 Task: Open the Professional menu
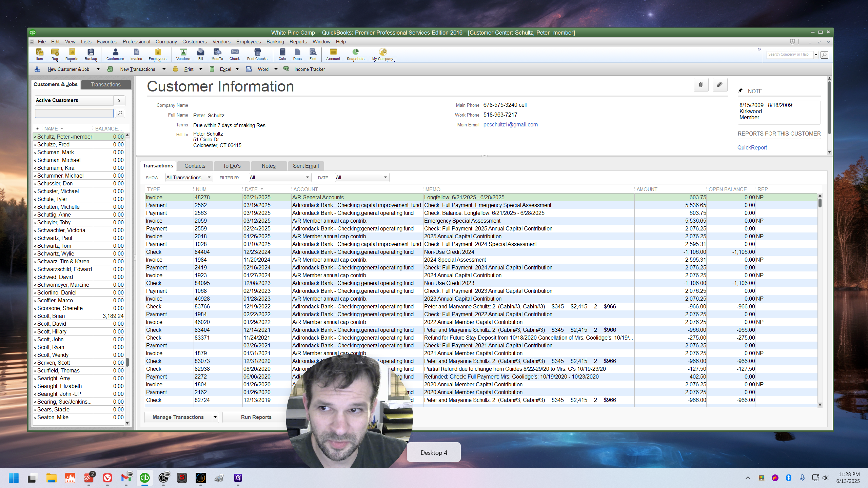tap(136, 42)
